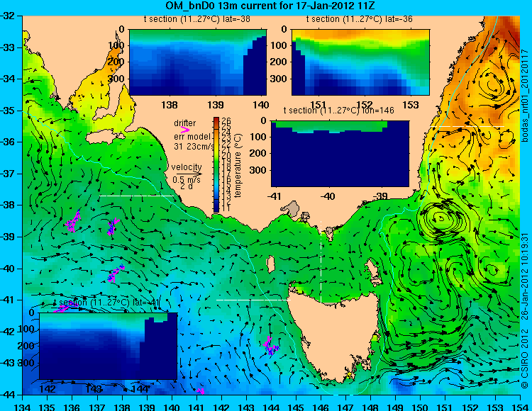Viewport: 532px width, 411px height.
Task: Click the white dashed section line at 38°S
Action: pyautogui.click(x=136, y=196)
